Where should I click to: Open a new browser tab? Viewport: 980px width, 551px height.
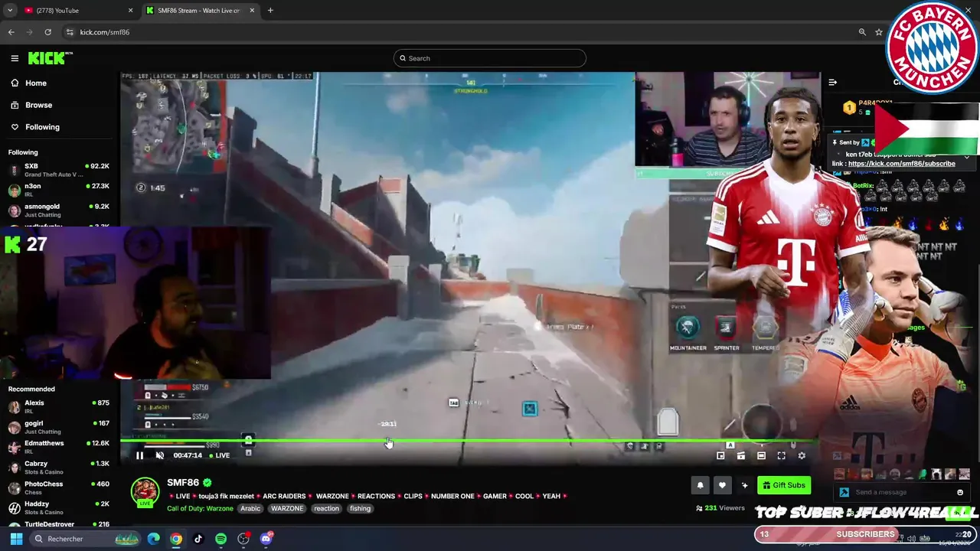pyautogui.click(x=270, y=11)
